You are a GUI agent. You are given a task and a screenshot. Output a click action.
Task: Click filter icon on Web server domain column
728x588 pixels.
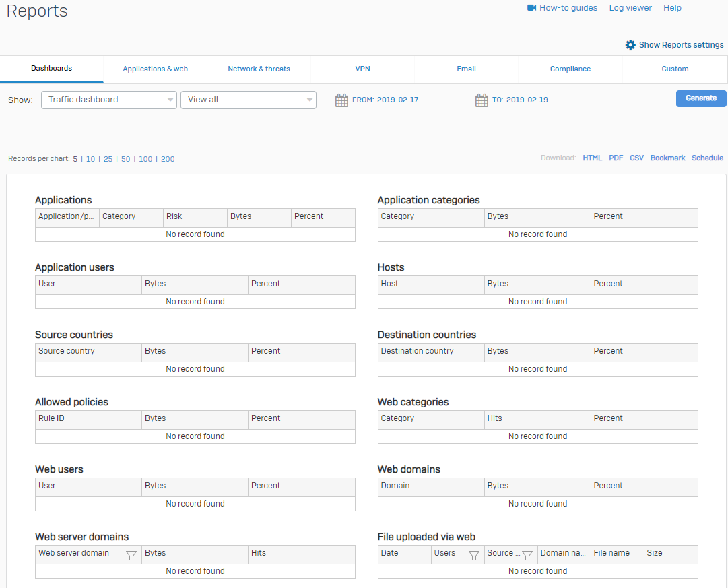tap(131, 555)
